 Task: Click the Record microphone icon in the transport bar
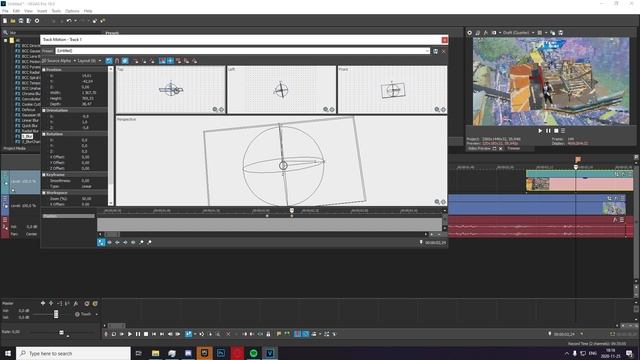pyautogui.click(x=106, y=334)
